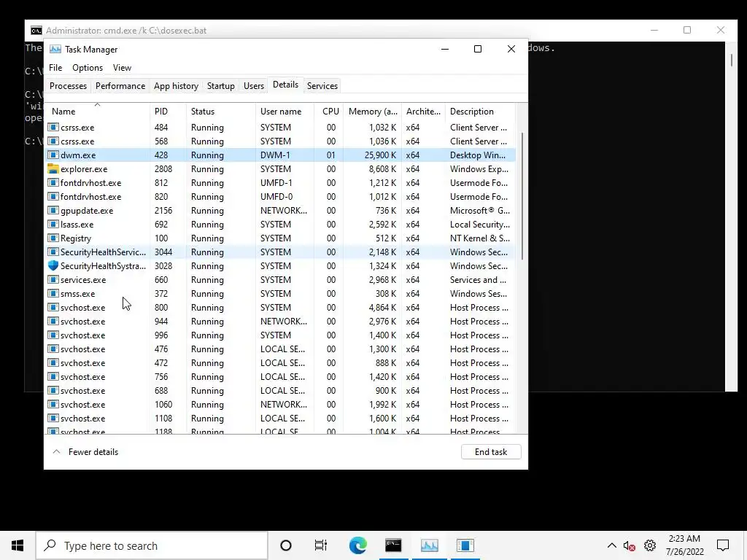Switch to the Startup tab
The image size is (747, 560).
[x=220, y=86]
